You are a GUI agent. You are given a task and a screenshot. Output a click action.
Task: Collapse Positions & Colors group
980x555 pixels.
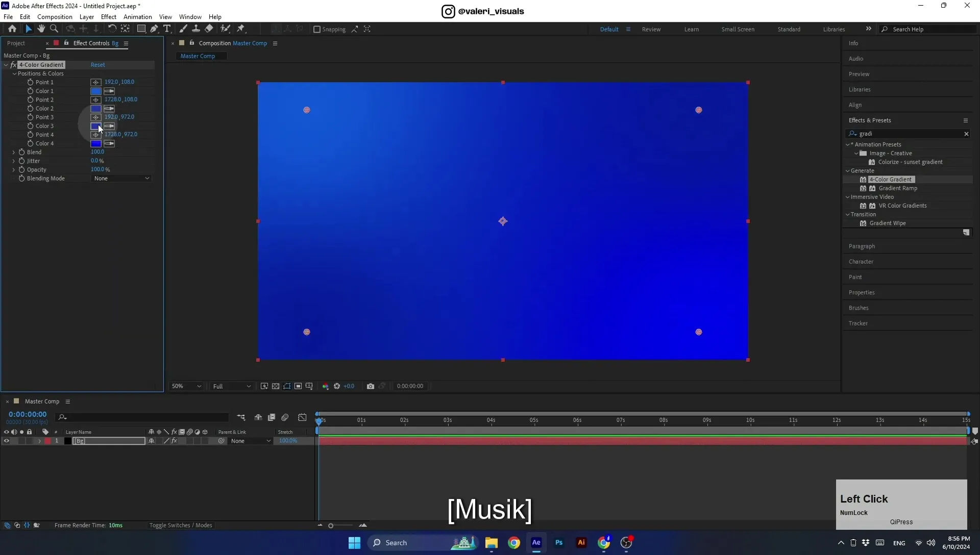pos(14,73)
